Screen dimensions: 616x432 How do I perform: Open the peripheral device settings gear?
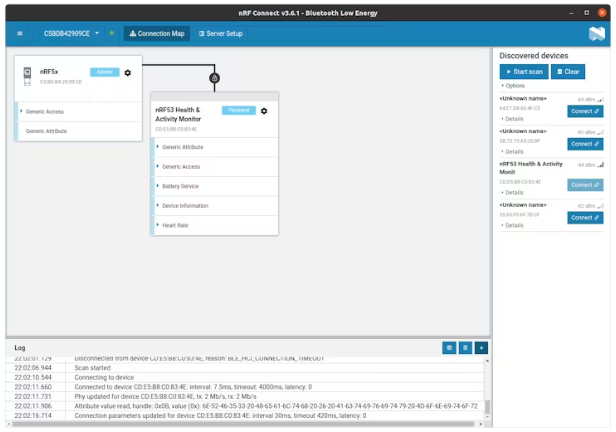264,111
